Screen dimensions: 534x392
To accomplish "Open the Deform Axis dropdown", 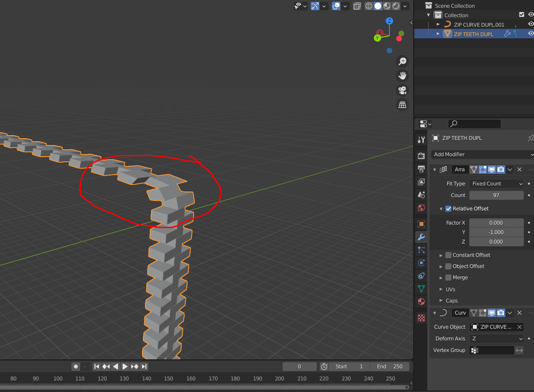I will [497, 339].
